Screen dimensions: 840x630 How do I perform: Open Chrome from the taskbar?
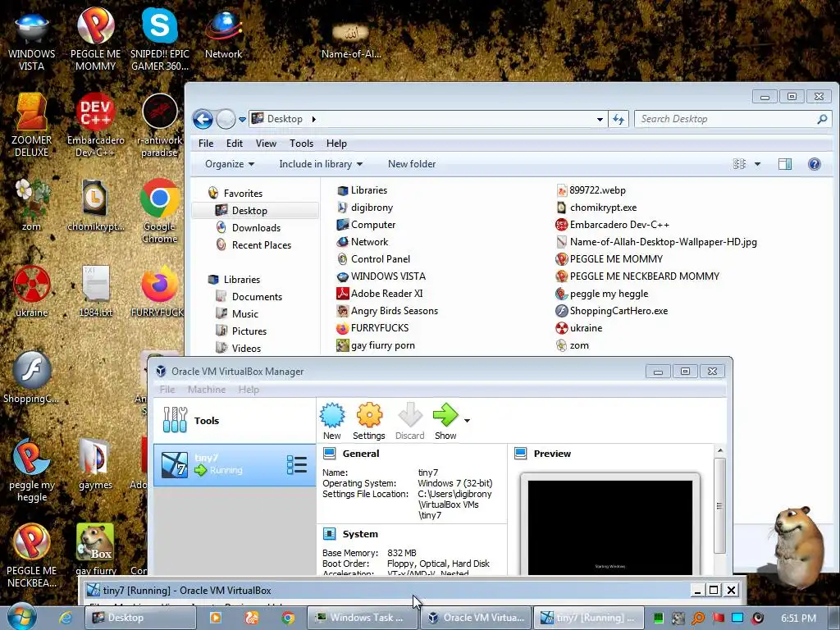click(x=288, y=618)
